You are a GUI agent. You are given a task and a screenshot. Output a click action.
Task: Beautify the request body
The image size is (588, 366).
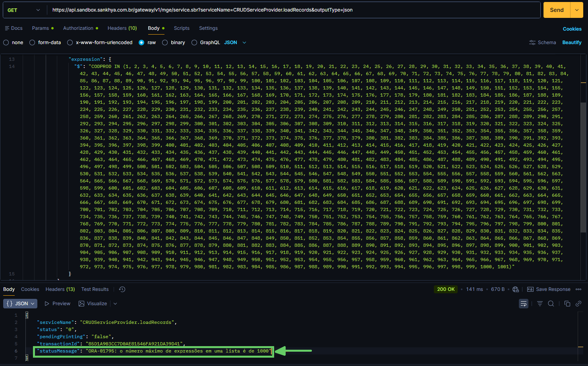(572, 43)
